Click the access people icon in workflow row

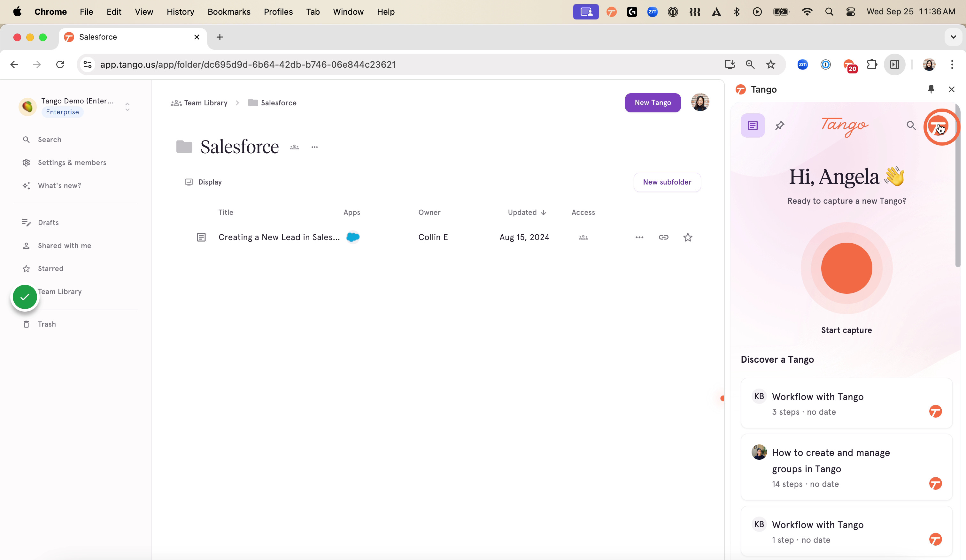click(x=583, y=238)
